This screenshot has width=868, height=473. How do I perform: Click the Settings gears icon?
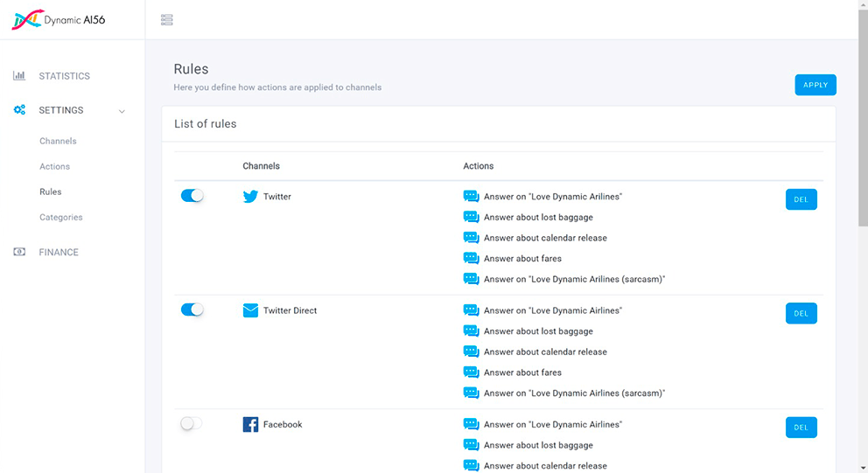pyautogui.click(x=19, y=110)
